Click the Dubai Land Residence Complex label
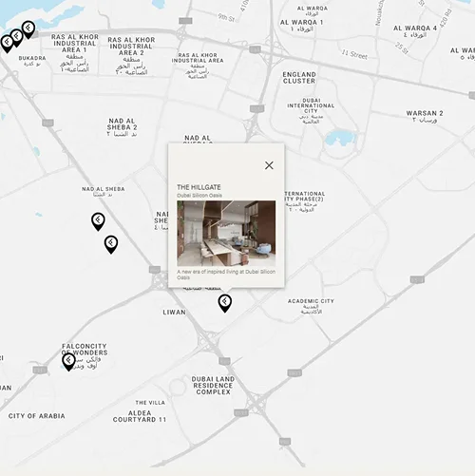This screenshot has width=475, height=476. pos(213,386)
